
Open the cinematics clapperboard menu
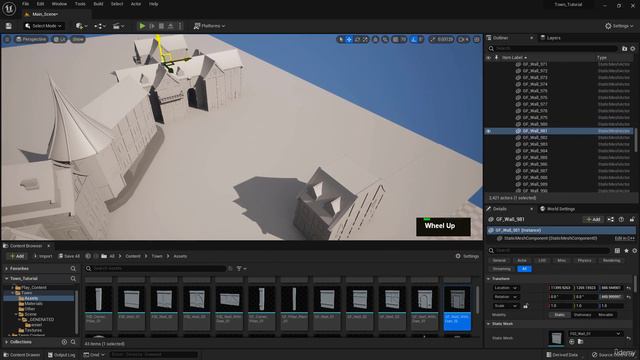point(118,26)
